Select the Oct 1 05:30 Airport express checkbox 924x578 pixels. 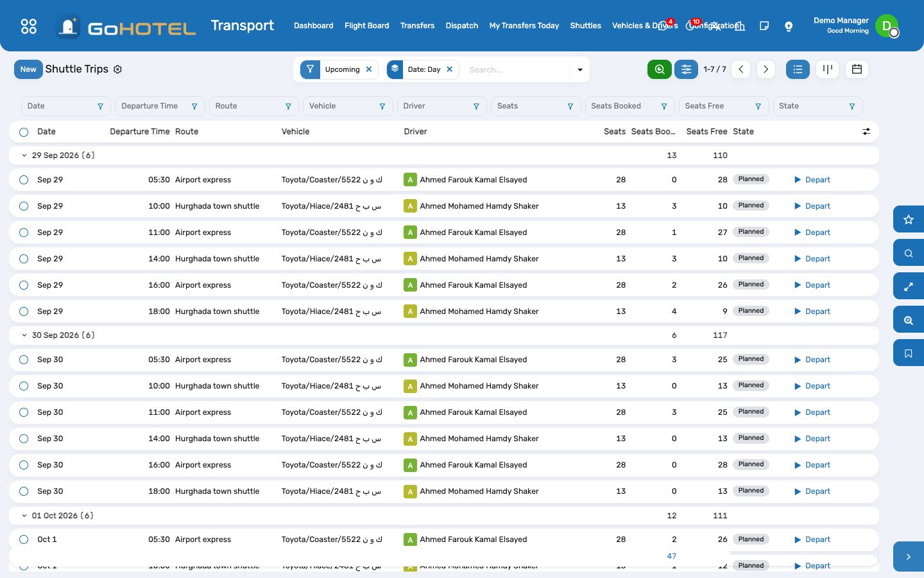(24, 539)
